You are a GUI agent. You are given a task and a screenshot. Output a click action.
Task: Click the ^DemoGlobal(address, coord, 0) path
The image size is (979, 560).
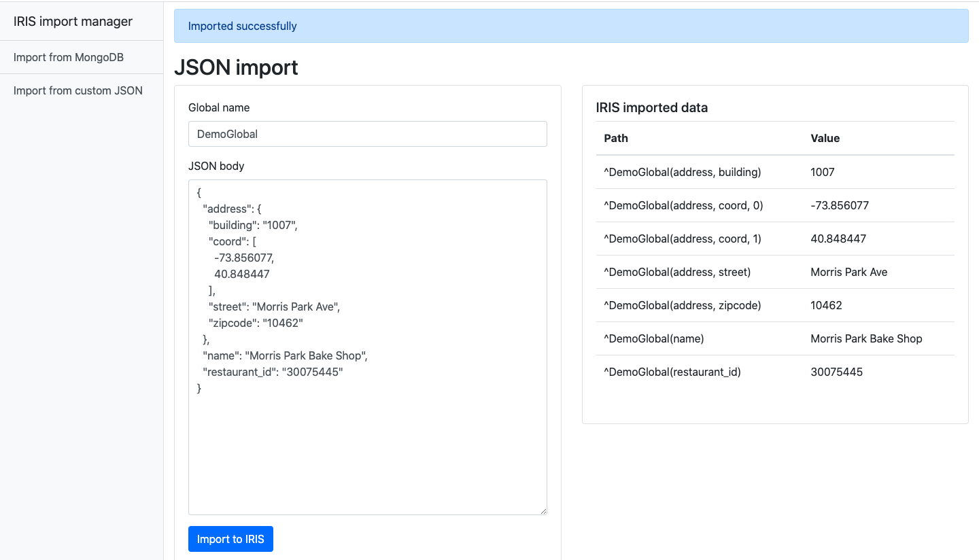click(x=683, y=205)
